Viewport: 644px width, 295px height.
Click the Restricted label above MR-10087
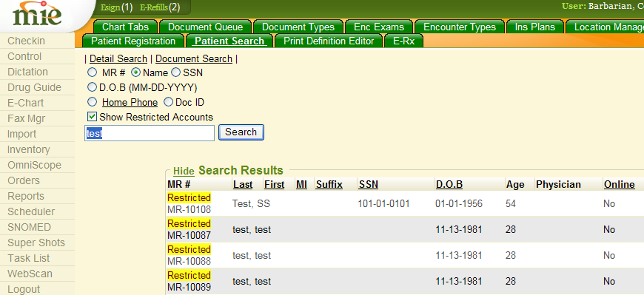(x=189, y=223)
